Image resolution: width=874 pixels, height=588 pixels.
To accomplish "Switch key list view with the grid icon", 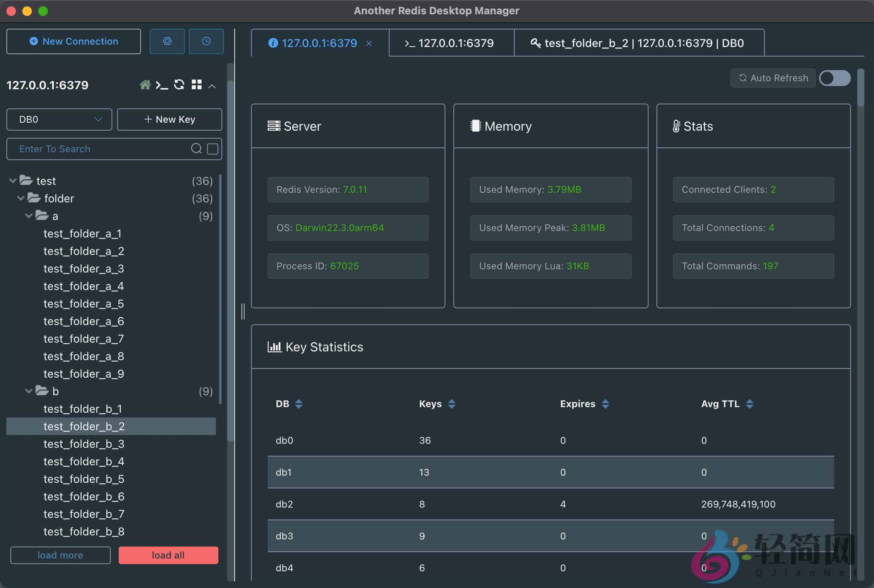I will click(196, 84).
